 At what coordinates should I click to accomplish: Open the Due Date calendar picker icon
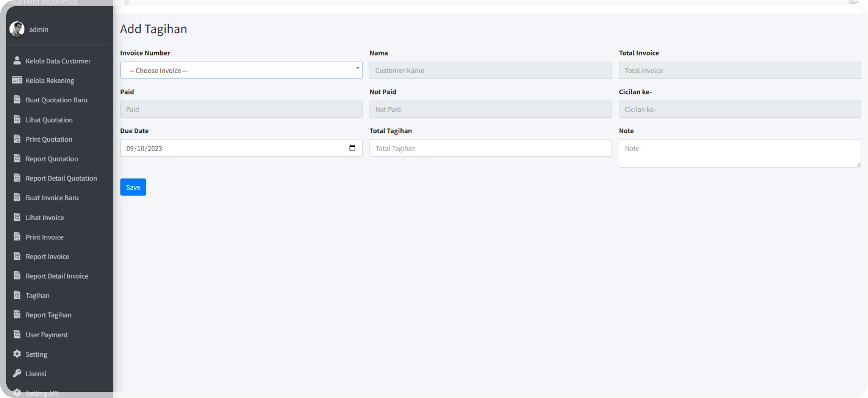tap(352, 148)
